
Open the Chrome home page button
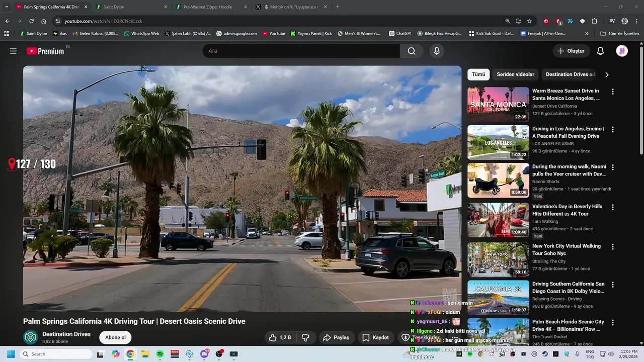44,21
